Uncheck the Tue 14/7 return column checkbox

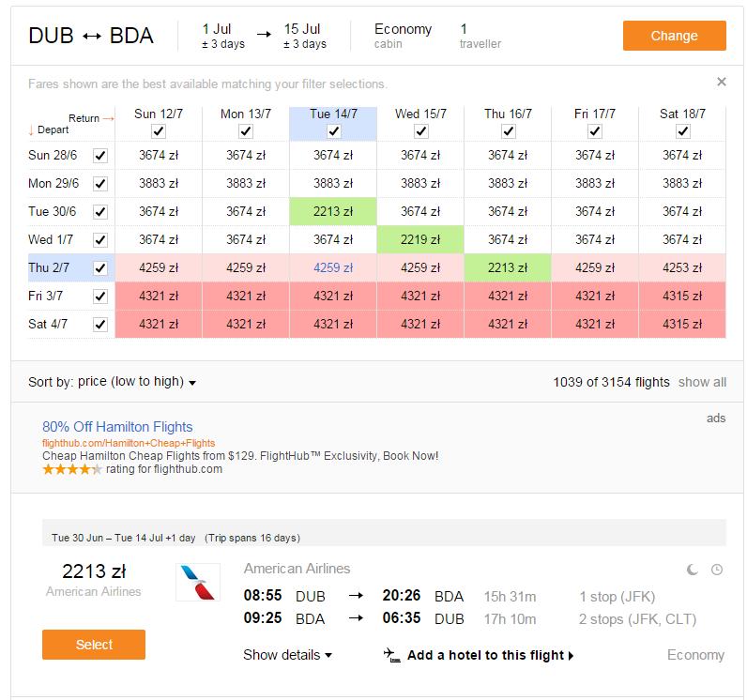coord(333,131)
